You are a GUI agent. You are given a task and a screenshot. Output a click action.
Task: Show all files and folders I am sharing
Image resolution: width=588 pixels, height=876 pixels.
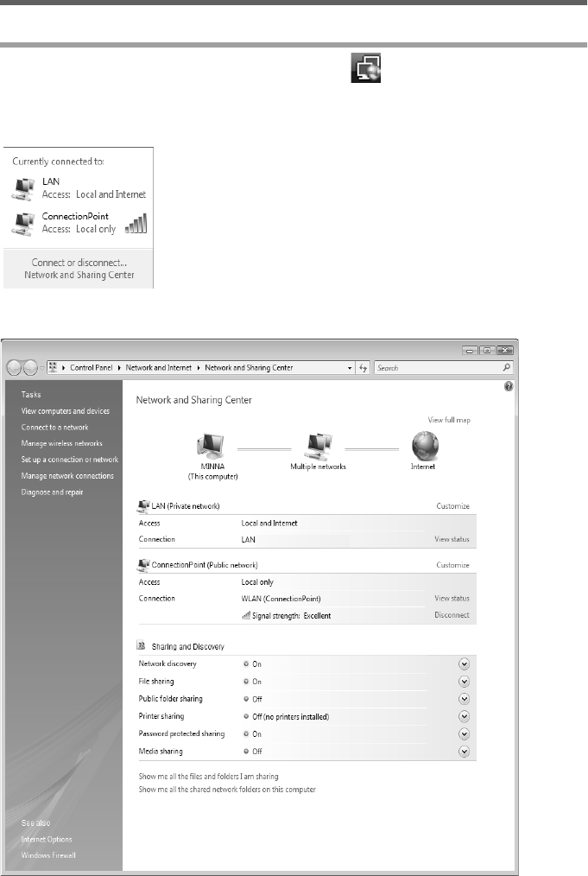click(208, 777)
